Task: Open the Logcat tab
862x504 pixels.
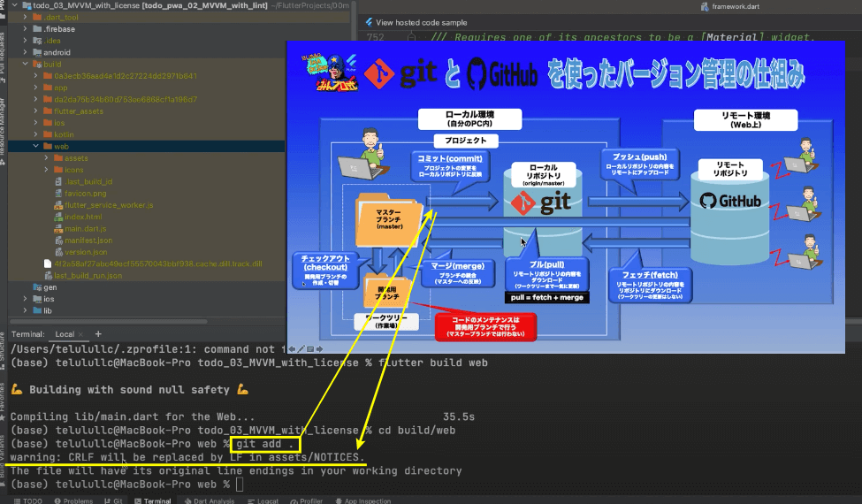Action: [x=263, y=500]
